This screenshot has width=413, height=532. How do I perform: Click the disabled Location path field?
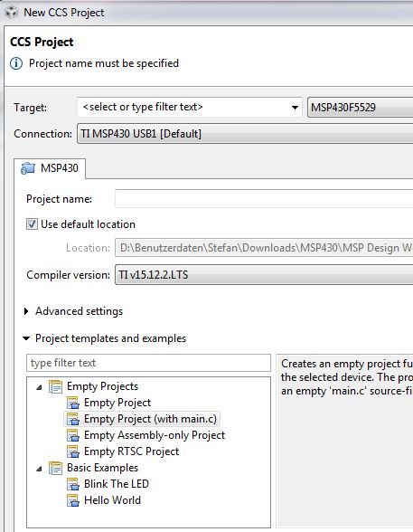point(264,248)
